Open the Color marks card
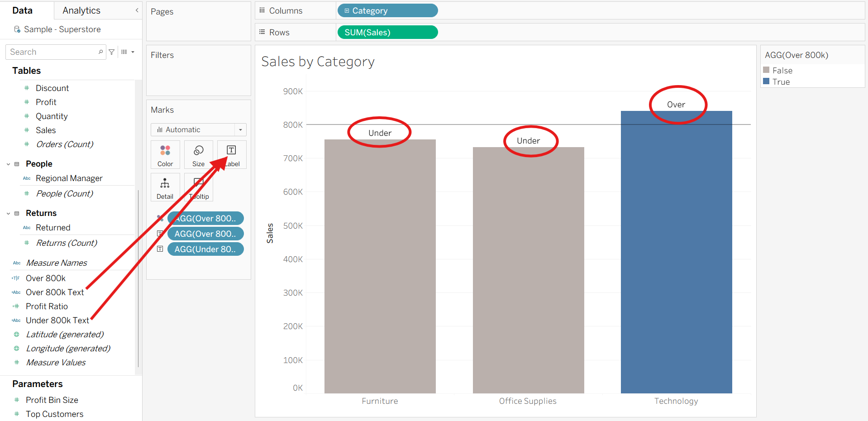 (165, 155)
